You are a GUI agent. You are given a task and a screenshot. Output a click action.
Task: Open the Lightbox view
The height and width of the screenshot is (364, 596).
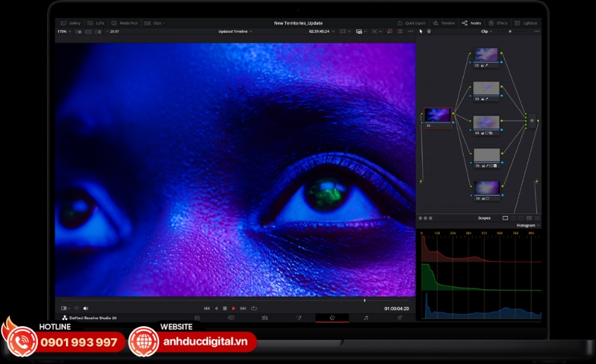click(x=526, y=23)
